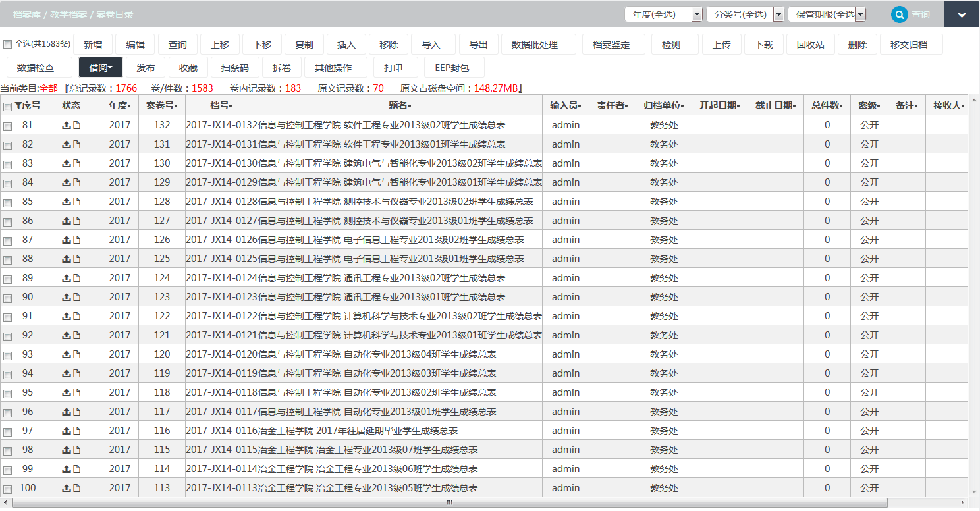Click the document icon in row 93
This screenshot has height=511, width=980.
pyautogui.click(x=76, y=354)
